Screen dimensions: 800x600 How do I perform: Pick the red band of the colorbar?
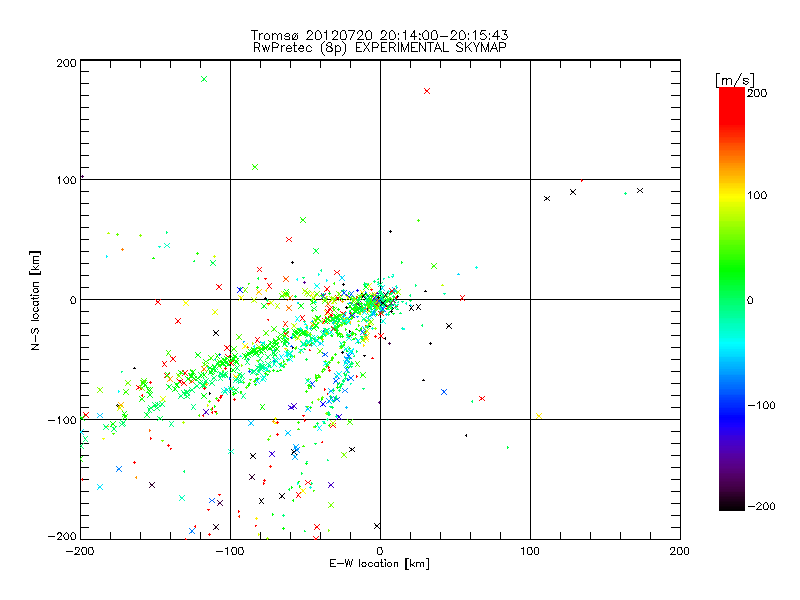pyautogui.click(x=732, y=105)
